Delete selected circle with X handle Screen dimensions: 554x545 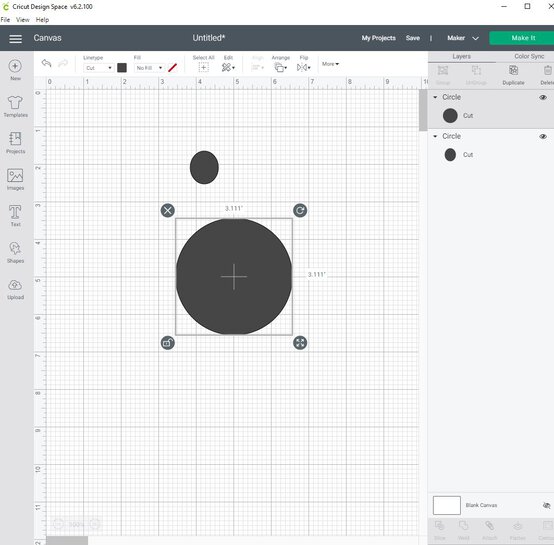tap(167, 211)
